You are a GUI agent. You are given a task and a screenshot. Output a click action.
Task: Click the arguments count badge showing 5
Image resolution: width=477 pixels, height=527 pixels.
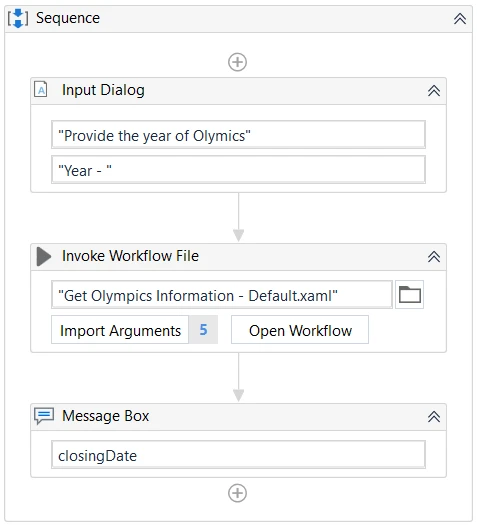pos(203,330)
